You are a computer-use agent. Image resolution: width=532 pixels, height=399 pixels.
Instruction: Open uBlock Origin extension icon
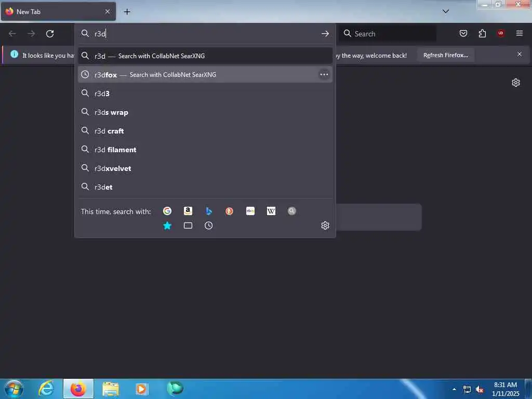501,33
